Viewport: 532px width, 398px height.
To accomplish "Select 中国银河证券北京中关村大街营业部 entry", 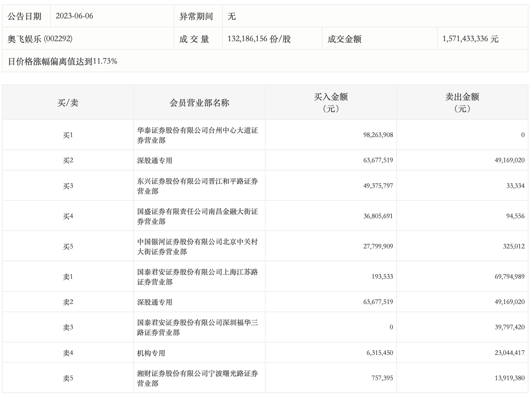I will pyautogui.click(x=197, y=246).
